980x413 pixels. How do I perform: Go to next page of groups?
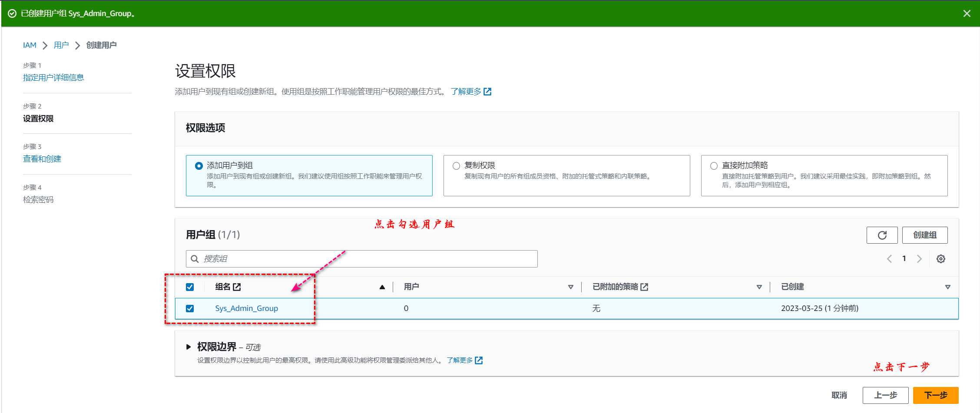coord(919,259)
